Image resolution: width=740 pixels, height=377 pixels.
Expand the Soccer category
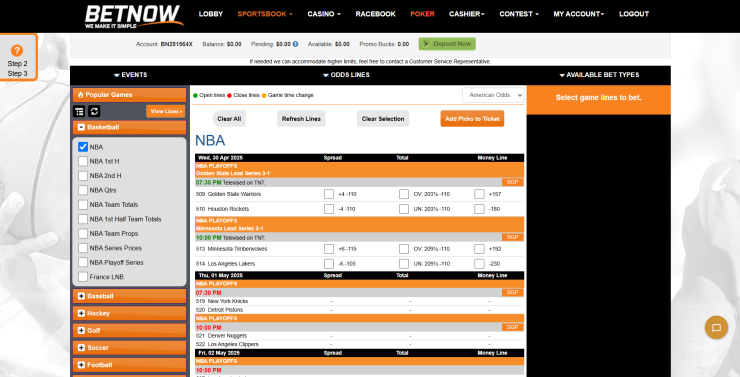click(x=129, y=348)
